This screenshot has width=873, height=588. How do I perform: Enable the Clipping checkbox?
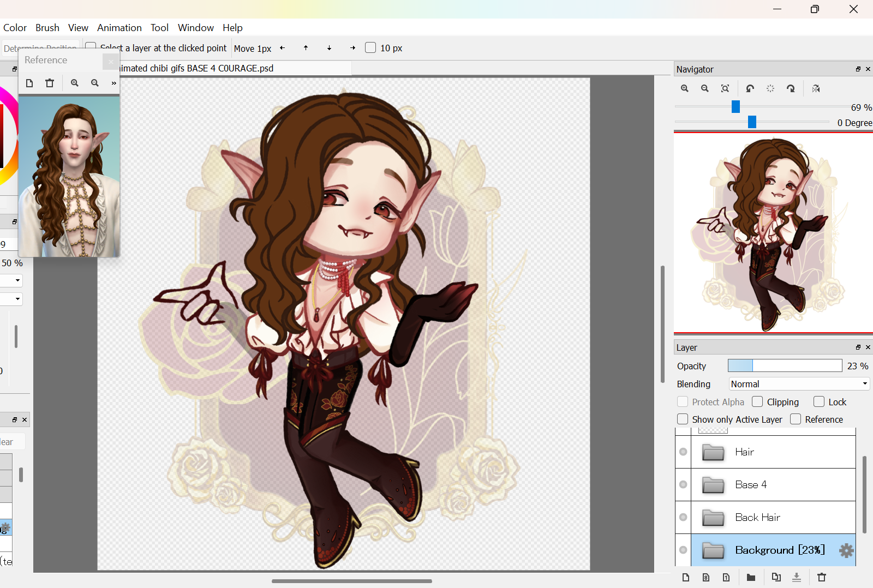point(757,402)
